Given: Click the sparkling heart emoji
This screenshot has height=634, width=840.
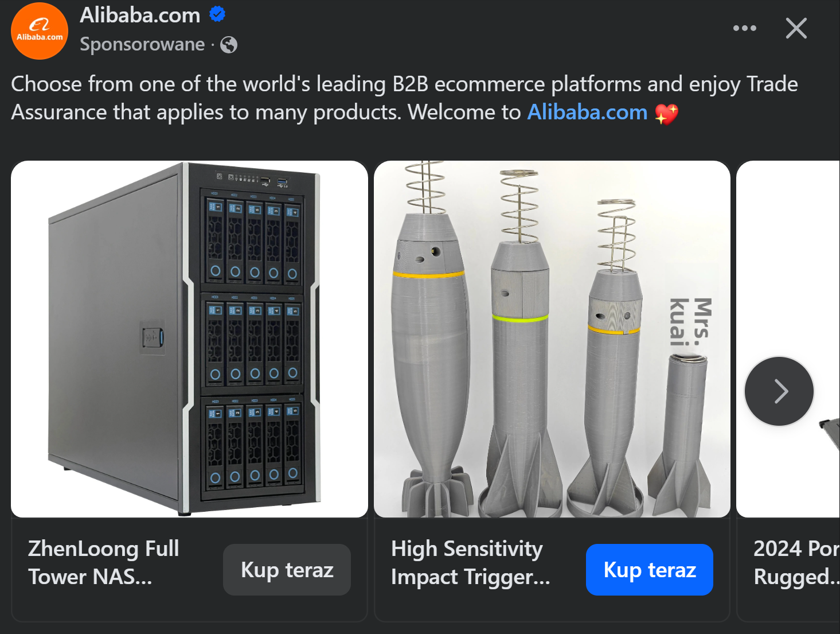Looking at the screenshot, I should 667,113.
